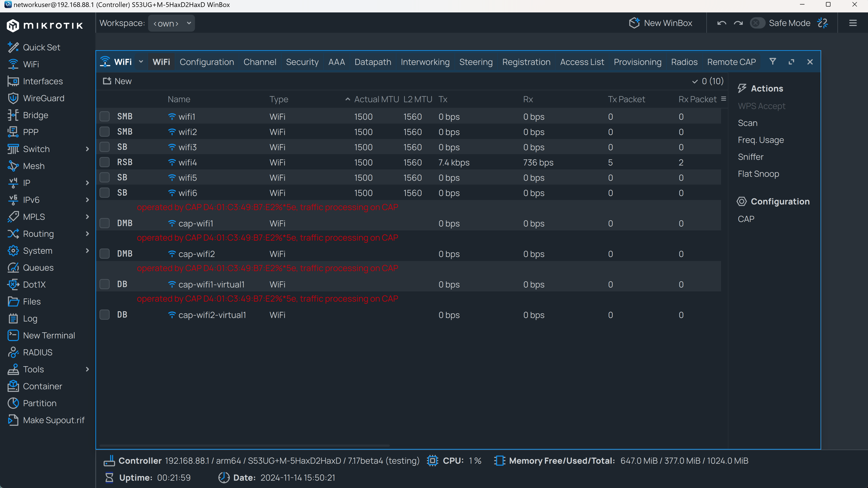Open the filter for the WiFi list
Viewport: 868px width, 488px height.
tap(773, 62)
